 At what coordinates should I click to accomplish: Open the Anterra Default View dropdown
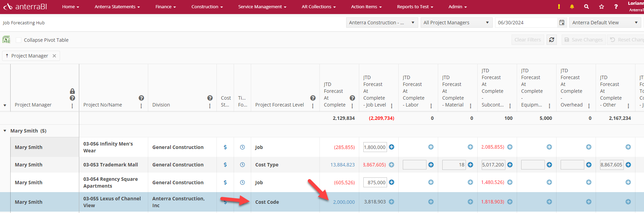pos(605,23)
